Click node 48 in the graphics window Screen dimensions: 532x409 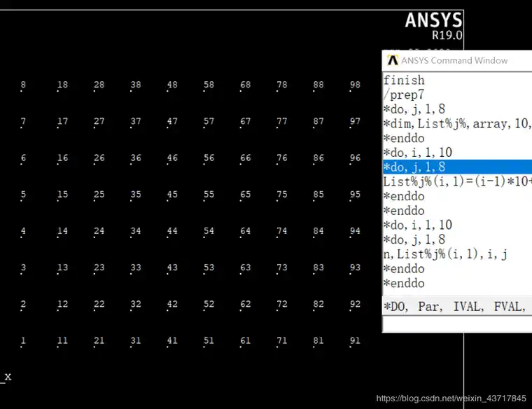click(x=172, y=85)
